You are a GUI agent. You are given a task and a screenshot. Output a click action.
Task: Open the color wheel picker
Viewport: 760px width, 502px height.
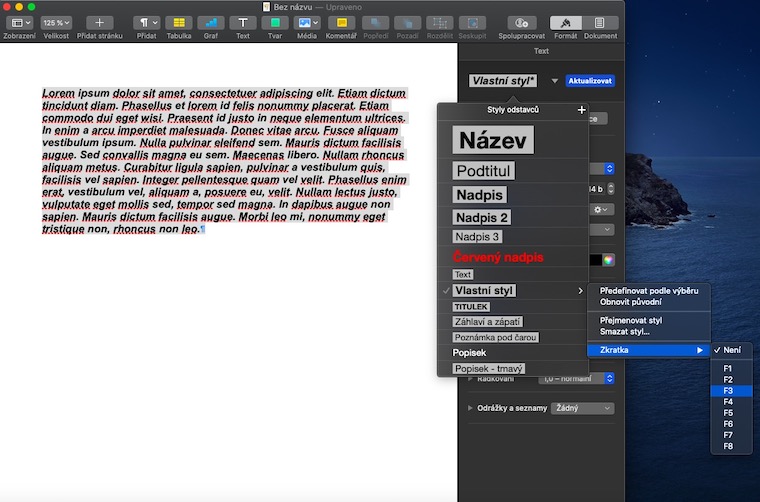pyautogui.click(x=608, y=260)
